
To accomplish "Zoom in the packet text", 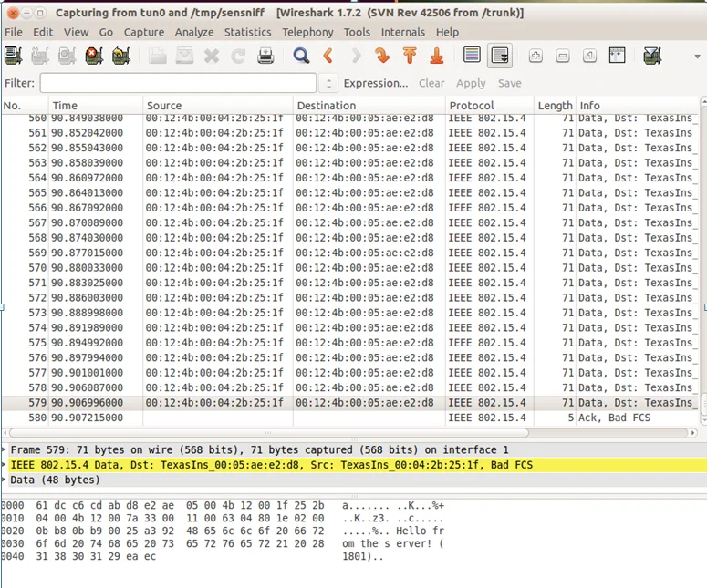I will click(x=535, y=56).
